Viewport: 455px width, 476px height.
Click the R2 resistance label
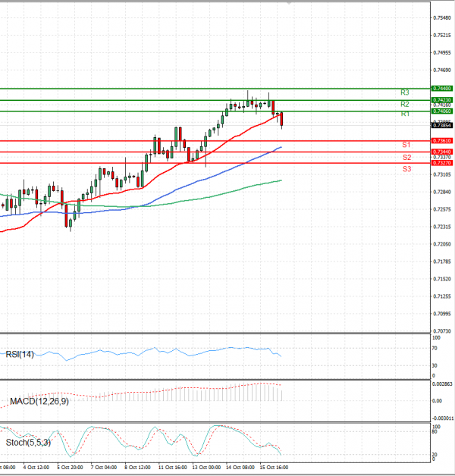(405, 105)
